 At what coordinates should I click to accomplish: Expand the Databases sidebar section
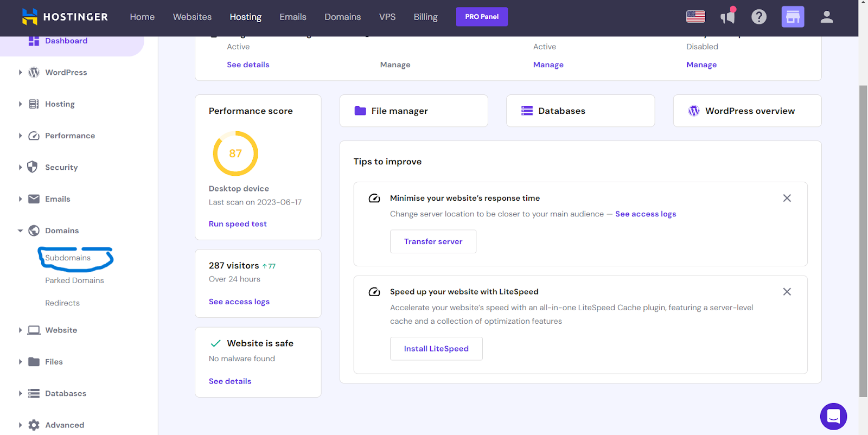(x=20, y=393)
